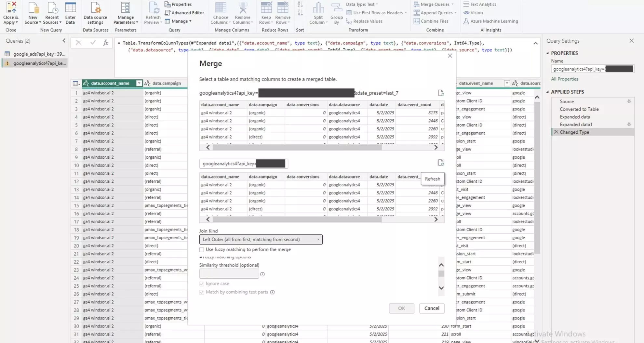Sort ascending A to Z
This screenshot has width=644, height=343.
tap(300, 4)
